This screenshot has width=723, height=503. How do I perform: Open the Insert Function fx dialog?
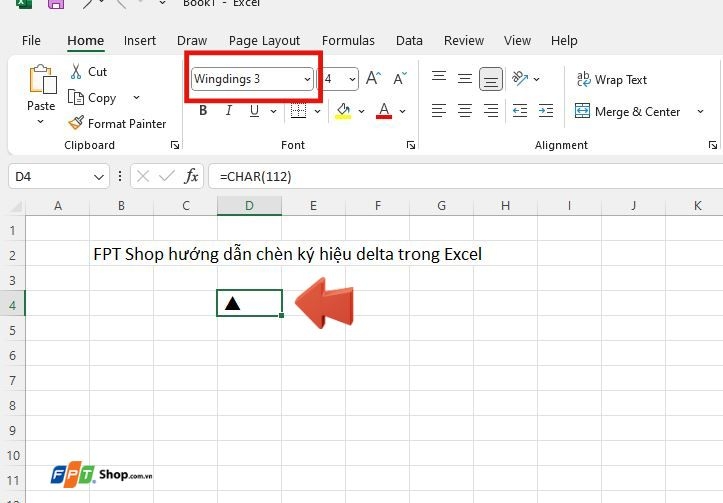[x=191, y=176]
